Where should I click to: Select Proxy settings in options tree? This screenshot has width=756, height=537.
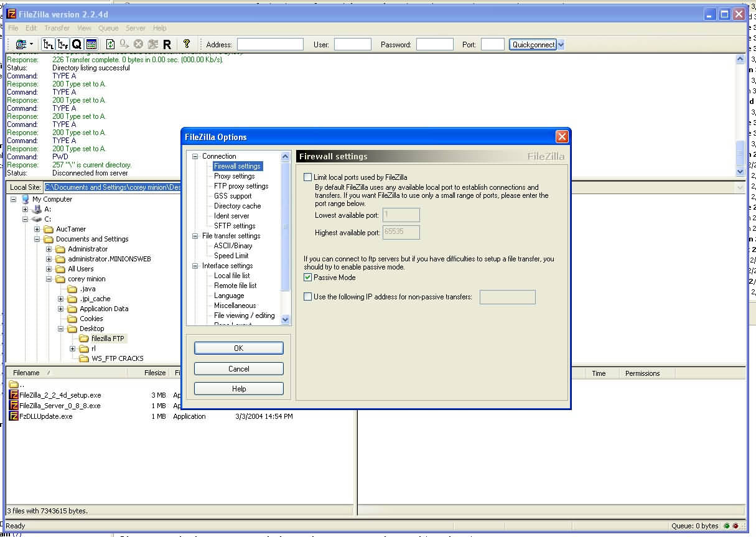(235, 176)
